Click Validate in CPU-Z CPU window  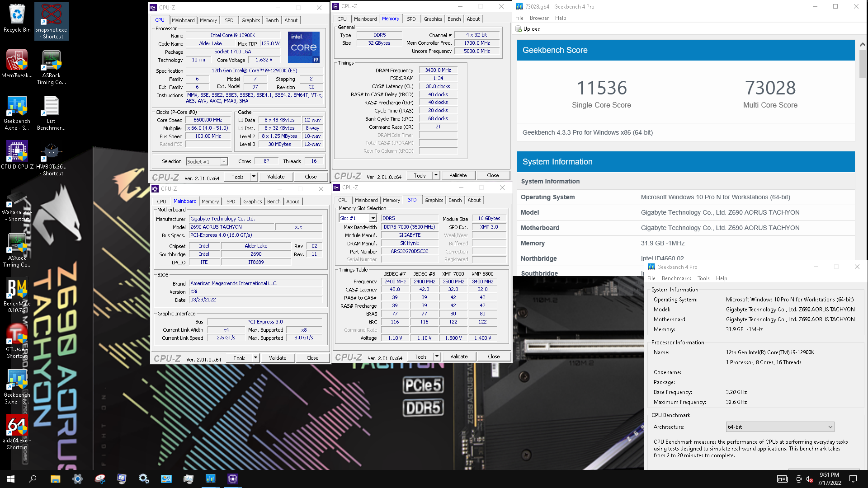[276, 177]
